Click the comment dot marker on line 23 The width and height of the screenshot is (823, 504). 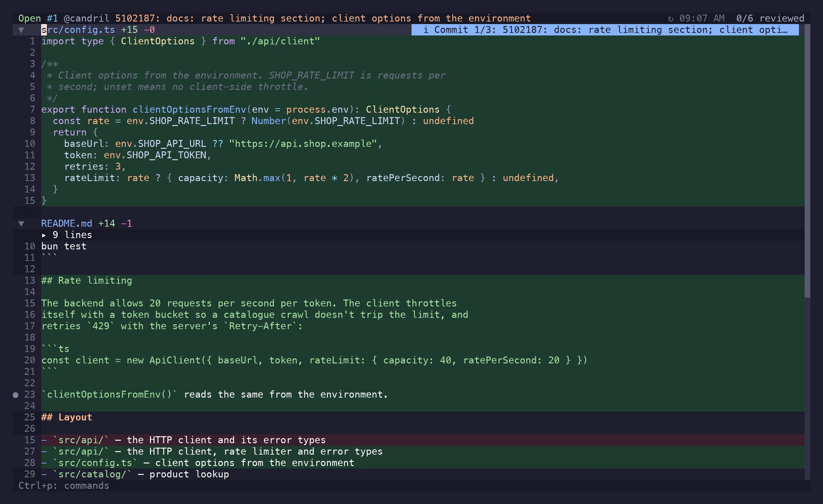(x=16, y=395)
